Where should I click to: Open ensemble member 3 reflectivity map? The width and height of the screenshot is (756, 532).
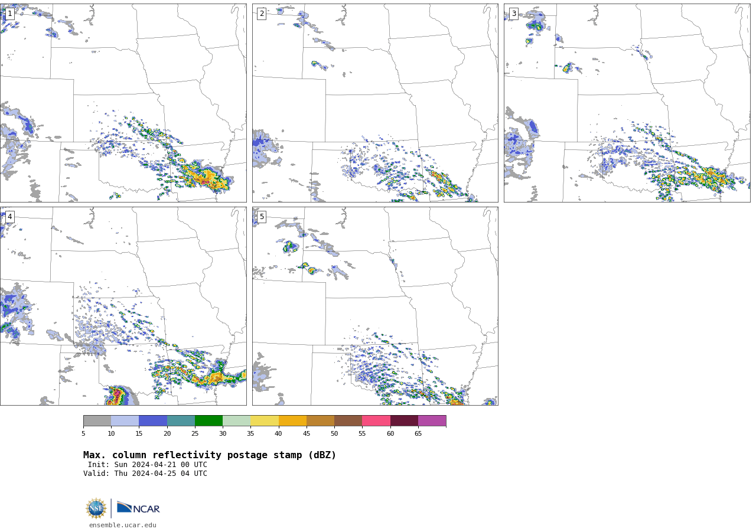pyautogui.click(x=627, y=103)
